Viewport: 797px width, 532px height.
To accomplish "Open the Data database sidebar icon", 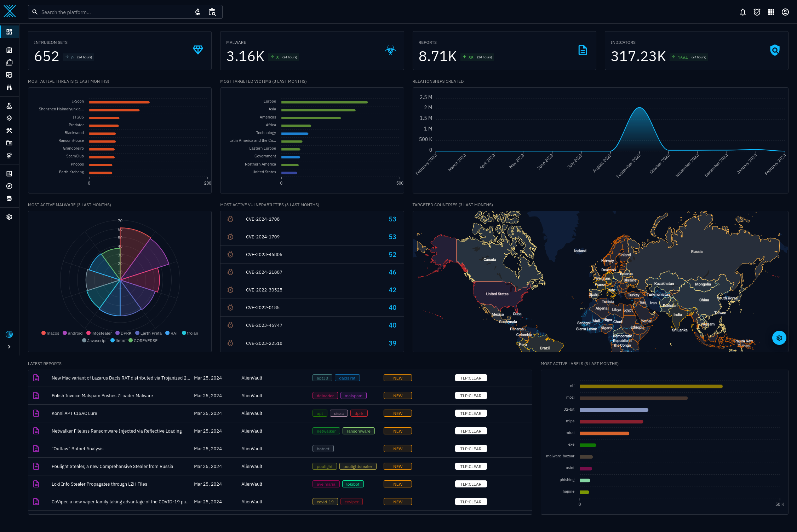I will tap(9, 198).
